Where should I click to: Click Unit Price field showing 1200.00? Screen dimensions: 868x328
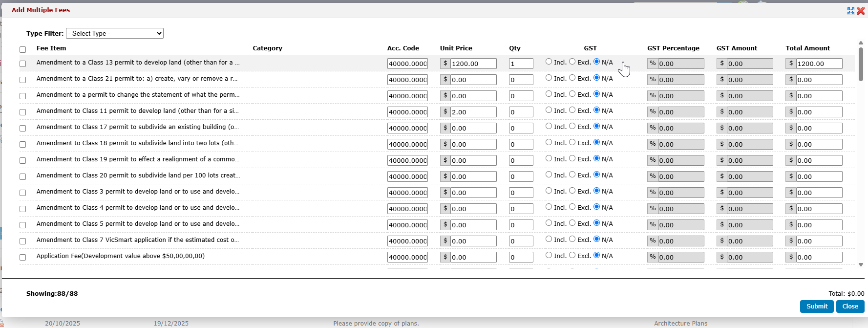[473, 64]
